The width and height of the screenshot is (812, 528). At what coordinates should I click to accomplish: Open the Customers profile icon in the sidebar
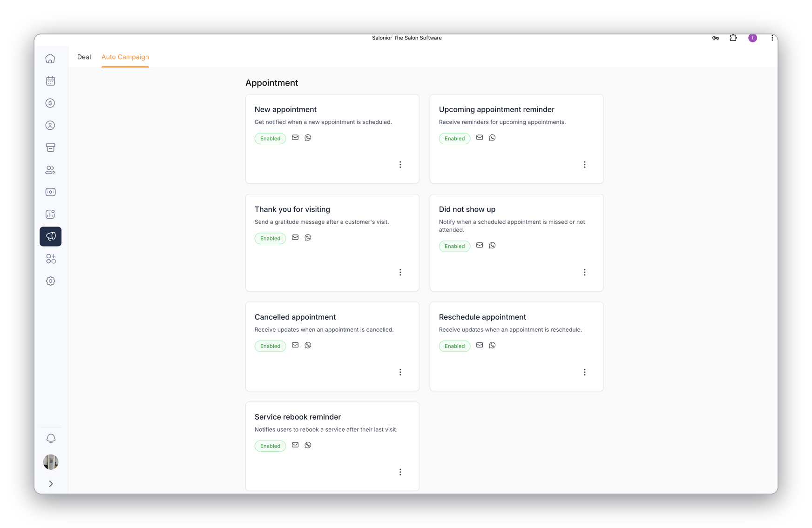(50, 125)
